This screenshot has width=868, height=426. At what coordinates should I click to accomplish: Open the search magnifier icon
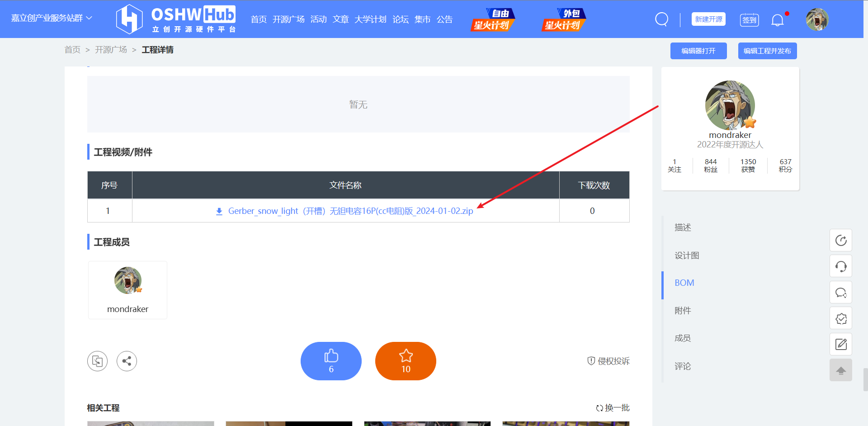pyautogui.click(x=661, y=19)
